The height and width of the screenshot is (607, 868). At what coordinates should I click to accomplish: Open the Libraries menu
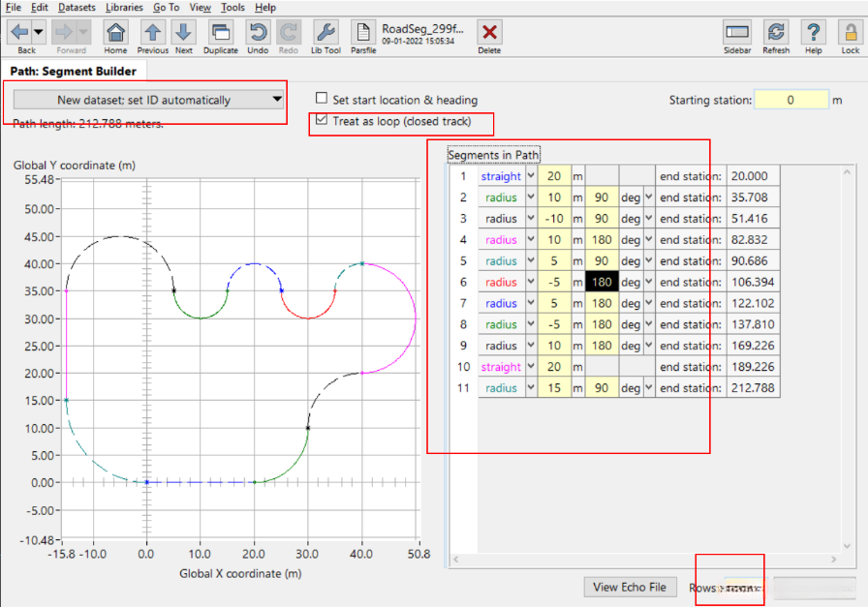click(124, 7)
